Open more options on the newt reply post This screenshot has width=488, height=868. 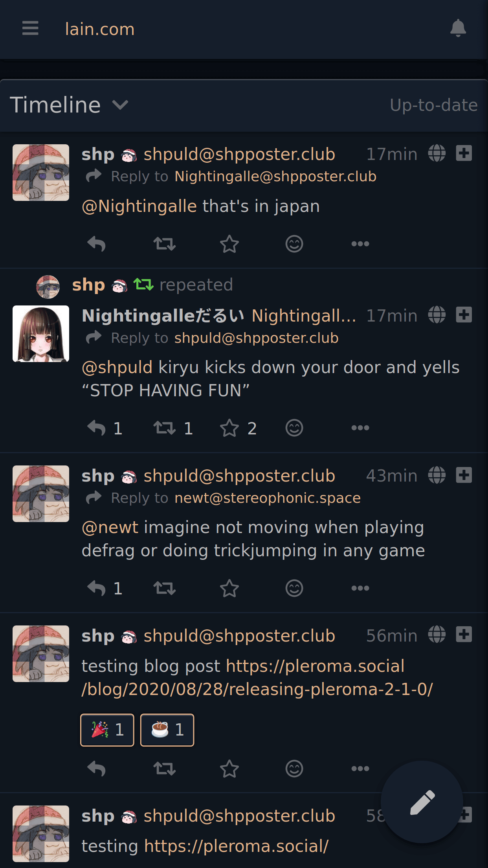[360, 588]
